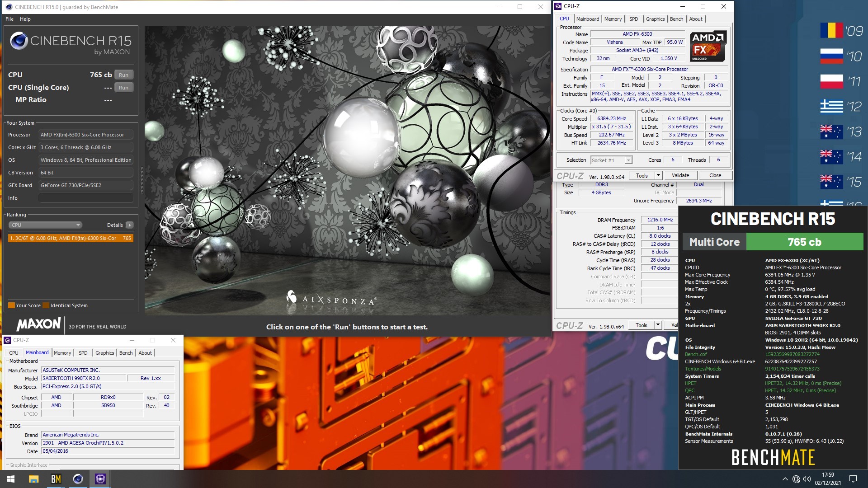This screenshot has width=868, height=488.
Task: Select Bench tab in bottom-left CPU-Z window
Action: pos(126,353)
